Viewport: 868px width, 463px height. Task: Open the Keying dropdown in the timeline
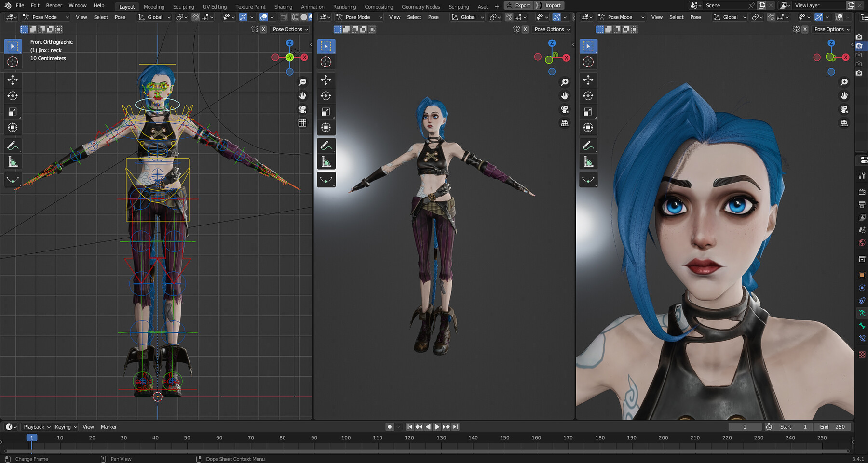pyautogui.click(x=66, y=427)
